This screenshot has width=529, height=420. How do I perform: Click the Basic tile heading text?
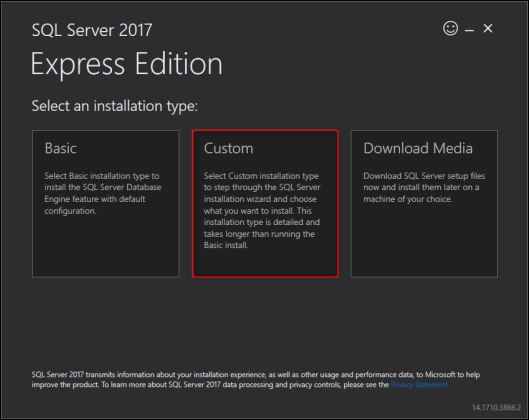61,148
